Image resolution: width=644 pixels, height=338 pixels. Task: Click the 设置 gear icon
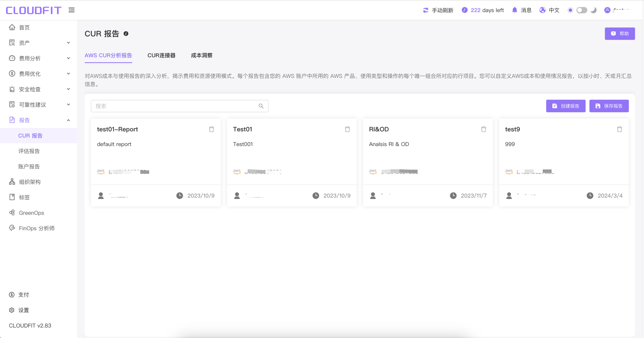[12, 310]
